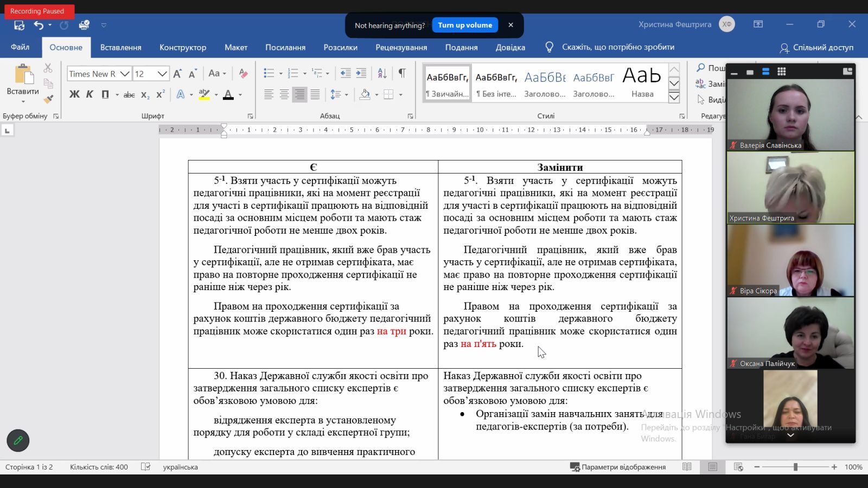The width and height of the screenshot is (868, 488).
Task: Select Христина Фештрига video thumbnail
Action: coord(790,188)
